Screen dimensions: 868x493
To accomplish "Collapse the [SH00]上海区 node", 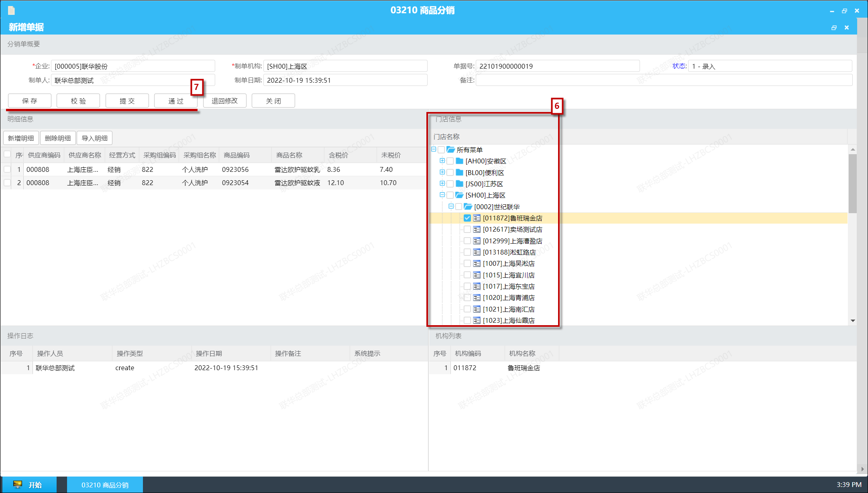I will [442, 195].
